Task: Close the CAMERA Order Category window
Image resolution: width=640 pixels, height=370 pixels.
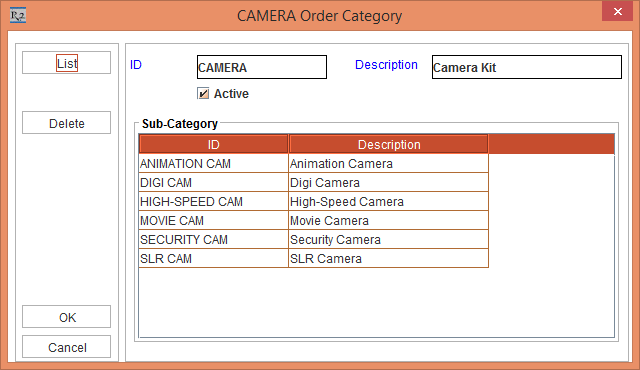Action: click(x=618, y=11)
